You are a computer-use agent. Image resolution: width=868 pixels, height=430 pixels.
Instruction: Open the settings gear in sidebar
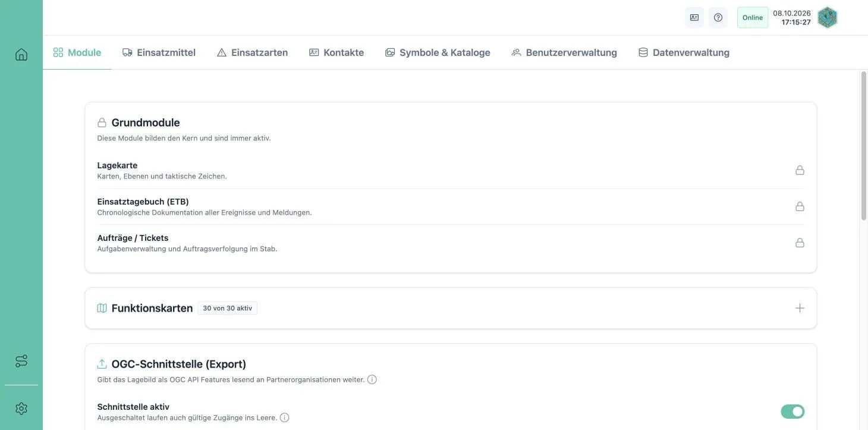[x=21, y=409]
